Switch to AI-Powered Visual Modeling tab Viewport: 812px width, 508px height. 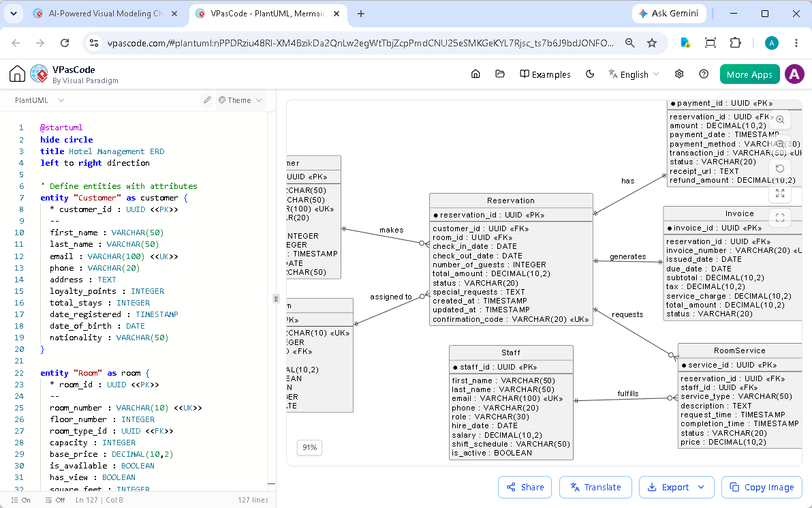[x=105, y=14]
